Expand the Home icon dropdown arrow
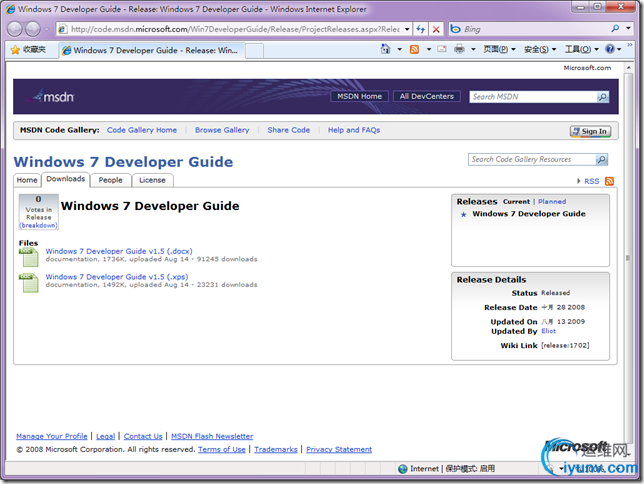 pos(399,49)
